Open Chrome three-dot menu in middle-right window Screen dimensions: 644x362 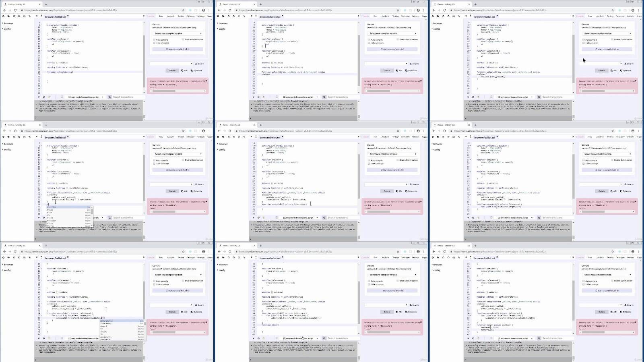[638, 131]
